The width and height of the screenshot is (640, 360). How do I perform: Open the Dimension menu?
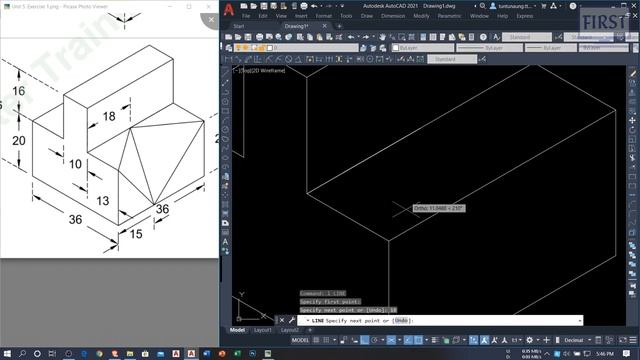393,16
